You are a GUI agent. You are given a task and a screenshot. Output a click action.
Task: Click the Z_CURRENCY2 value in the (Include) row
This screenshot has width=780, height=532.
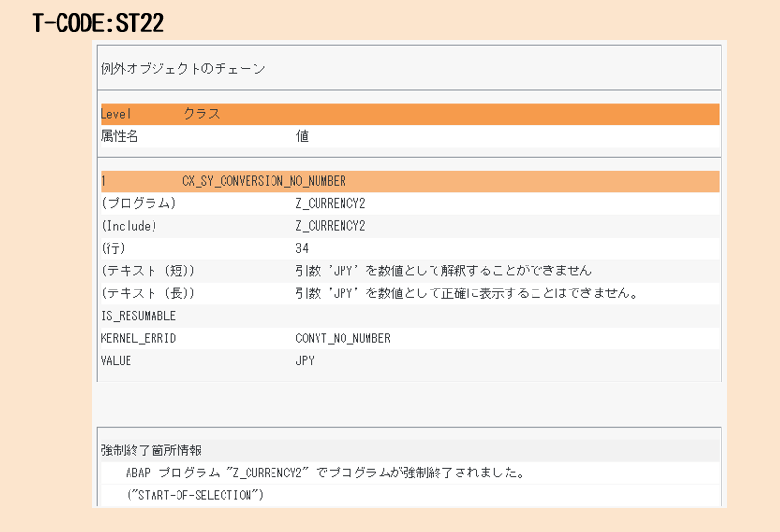(330, 226)
